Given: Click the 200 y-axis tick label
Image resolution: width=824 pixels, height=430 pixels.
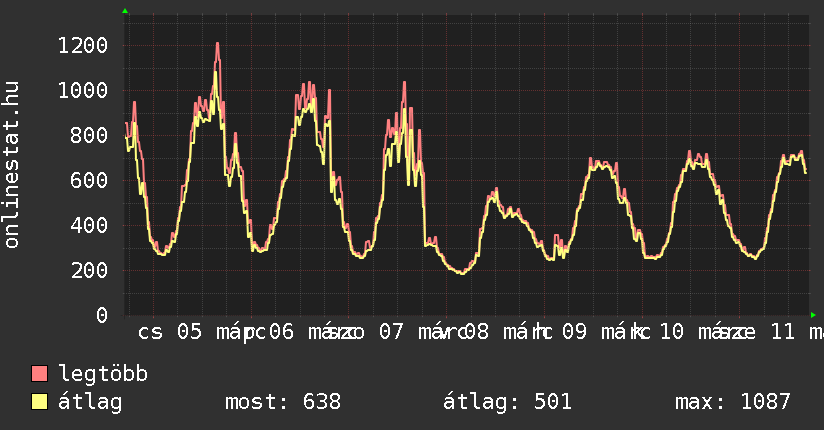Looking at the screenshot, I should coord(89,270).
